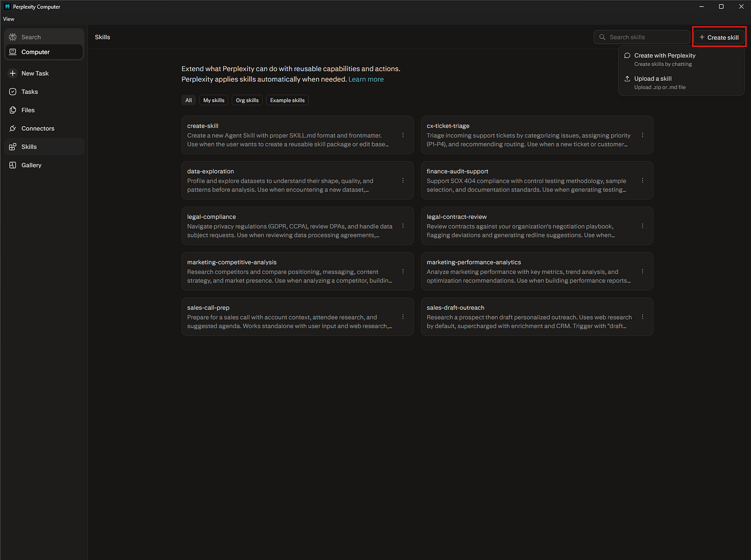
Task: Open marketing-competitive-analysis skill title
Action: [232, 262]
